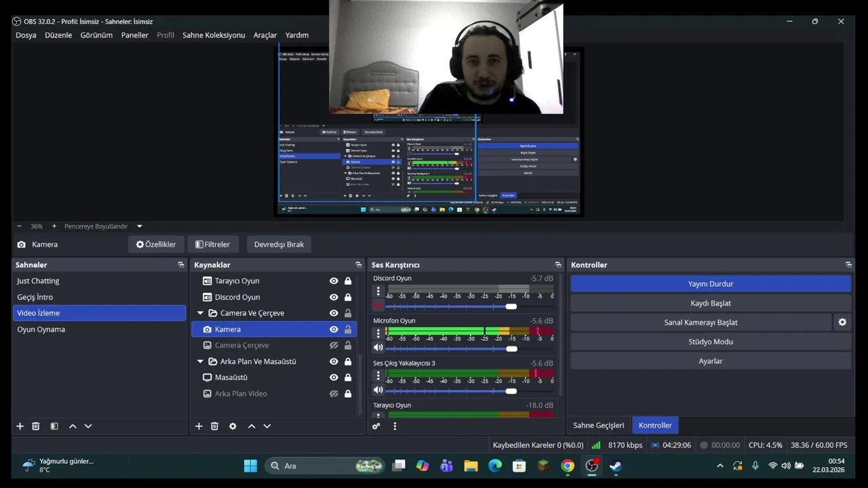Enable Stüdyo Modu
Screen dimensions: 868x488
point(711,342)
